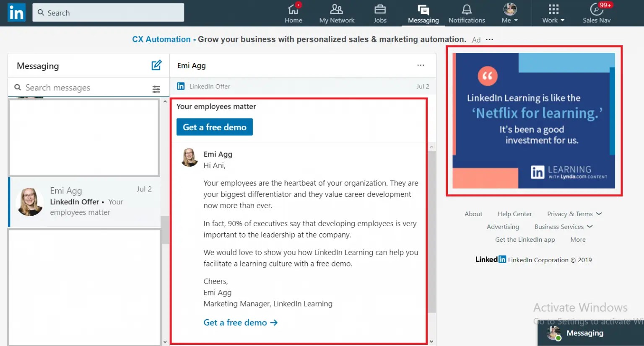The height and width of the screenshot is (346, 644).
Task: Open Notifications bell icon
Action: click(x=467, y=10)
